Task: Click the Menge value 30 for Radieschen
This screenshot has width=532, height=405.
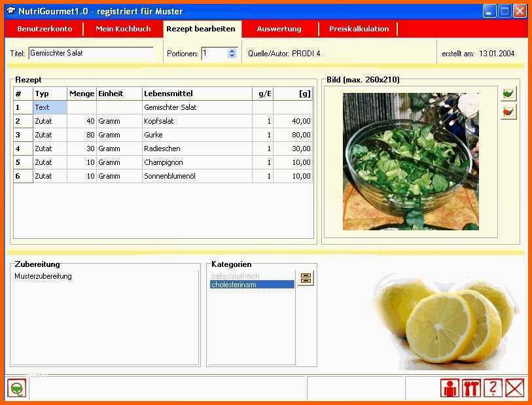Action: [82, 149]
